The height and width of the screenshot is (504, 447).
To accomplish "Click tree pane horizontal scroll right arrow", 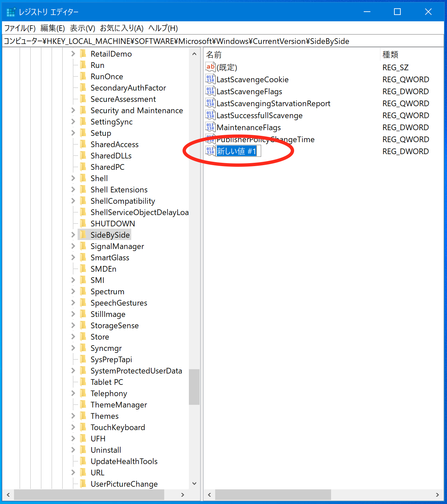I will (183, 495).
